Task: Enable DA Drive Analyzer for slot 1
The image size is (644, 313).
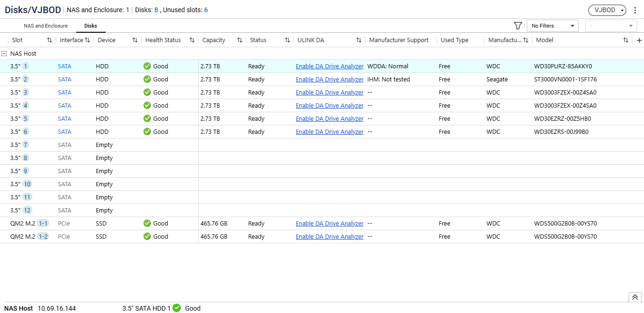Action: point(329,66)
